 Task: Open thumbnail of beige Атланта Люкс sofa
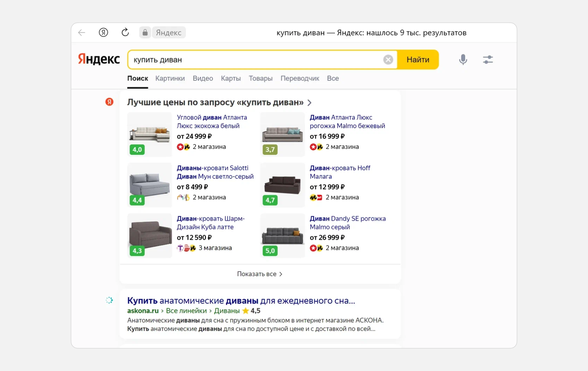click(282, 134)
